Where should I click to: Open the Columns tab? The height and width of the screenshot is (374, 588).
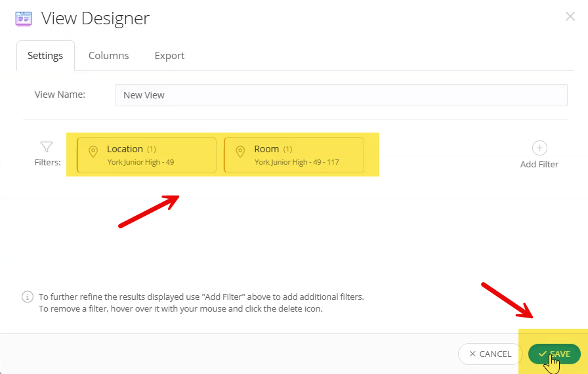pos(109,56)
